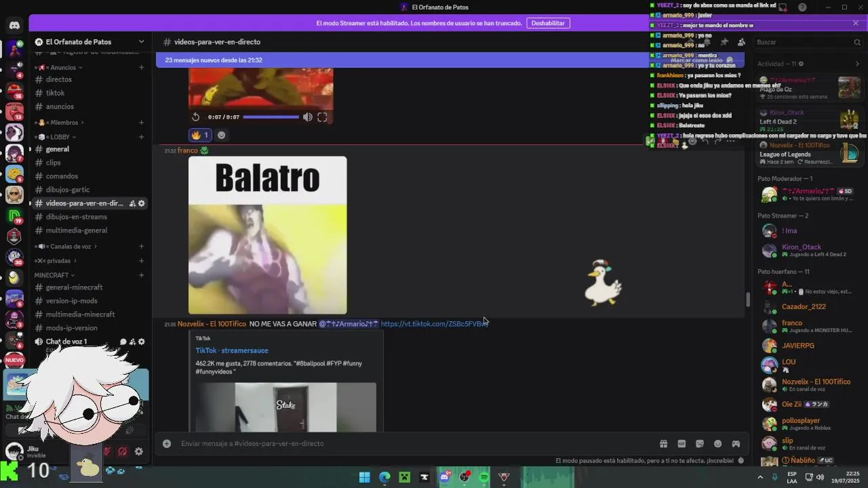Toggle the microphone mute button in user panel
Viewport: 868px width, 488px height.
tap(106, 451)
